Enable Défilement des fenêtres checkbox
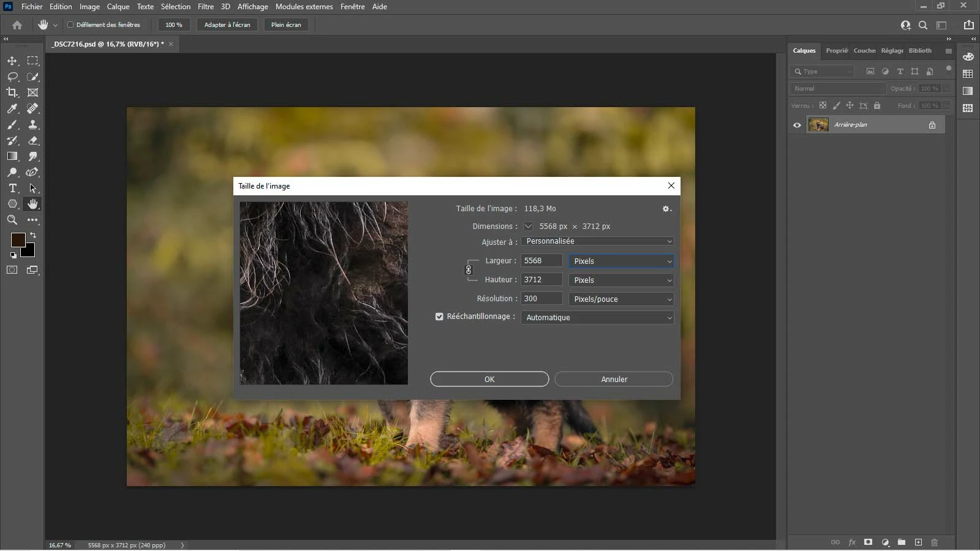The image size is (980, 551). click(70, 25)
